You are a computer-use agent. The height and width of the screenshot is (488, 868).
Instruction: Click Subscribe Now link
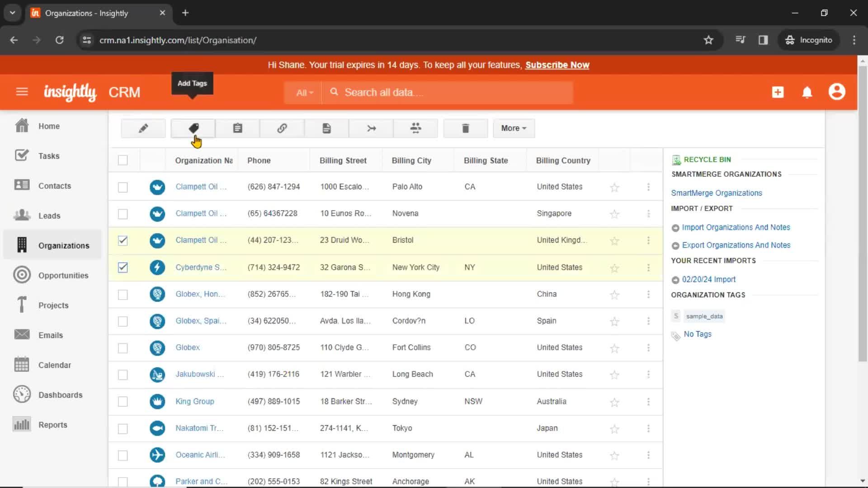[x=557, y=65]
